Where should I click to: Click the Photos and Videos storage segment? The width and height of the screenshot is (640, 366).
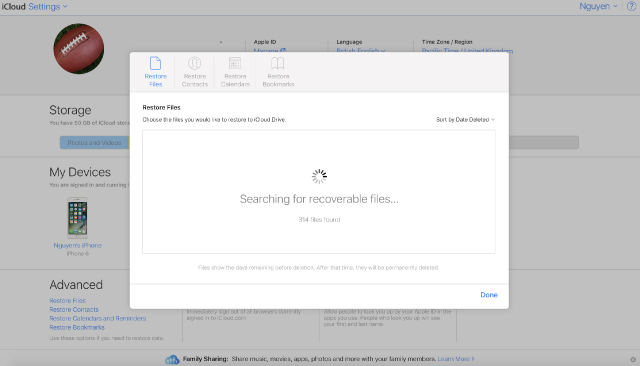[94, 142]
